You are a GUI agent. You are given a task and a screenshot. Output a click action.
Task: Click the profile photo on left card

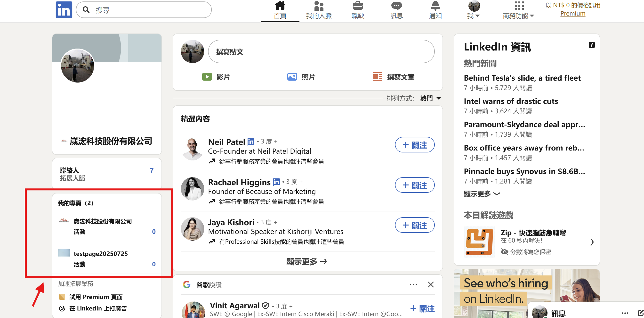coord(78,66)
